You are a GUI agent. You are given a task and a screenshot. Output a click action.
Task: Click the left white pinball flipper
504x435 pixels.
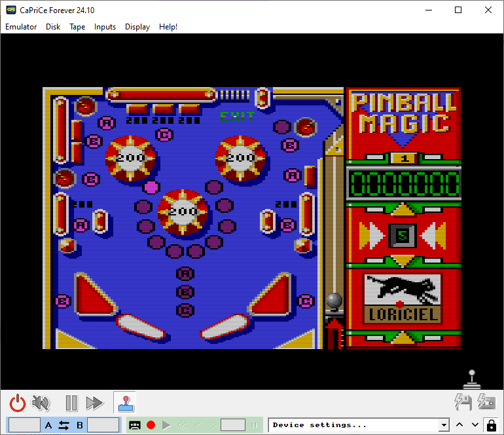(141, 327)
